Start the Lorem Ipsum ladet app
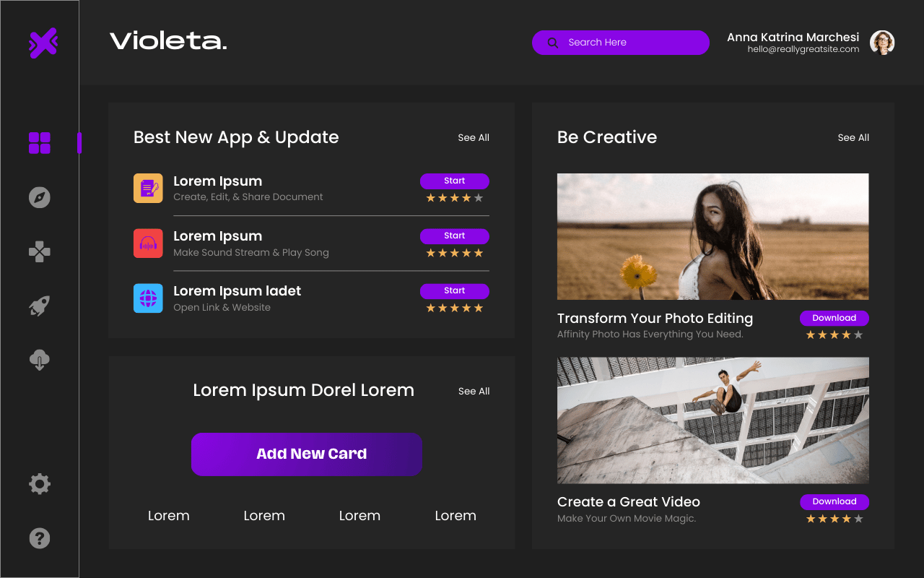The height and width of the screenshot is (578, 924). point(455,290)
